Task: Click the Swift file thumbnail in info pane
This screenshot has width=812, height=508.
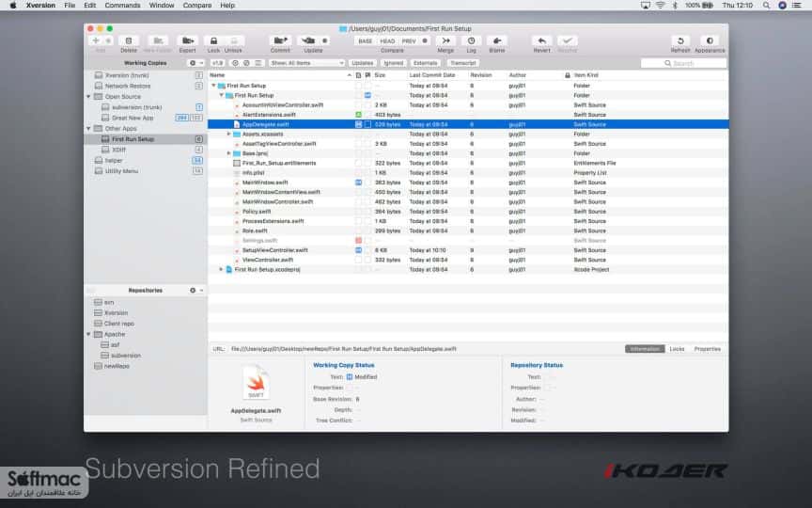Action: 256,383
